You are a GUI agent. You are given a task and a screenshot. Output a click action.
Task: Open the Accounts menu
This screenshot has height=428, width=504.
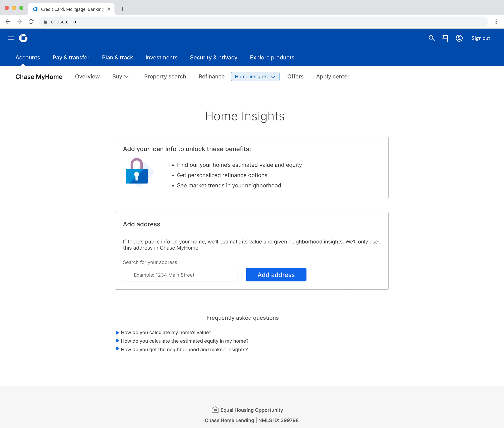[28, 58]
